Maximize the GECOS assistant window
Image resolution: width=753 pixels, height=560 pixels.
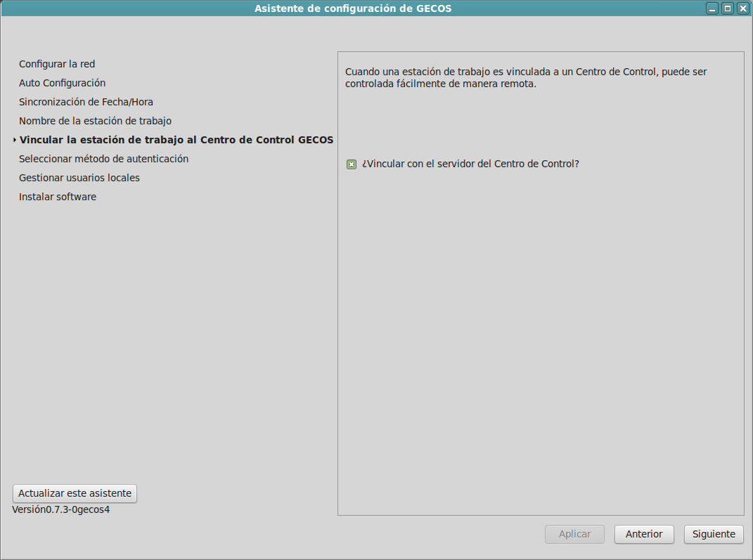pos(727,8)
